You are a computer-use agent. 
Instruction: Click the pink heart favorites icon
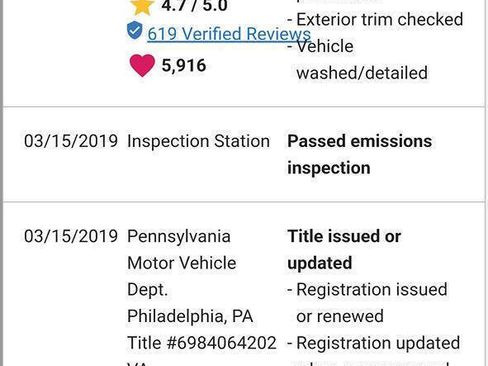[142, 65]
